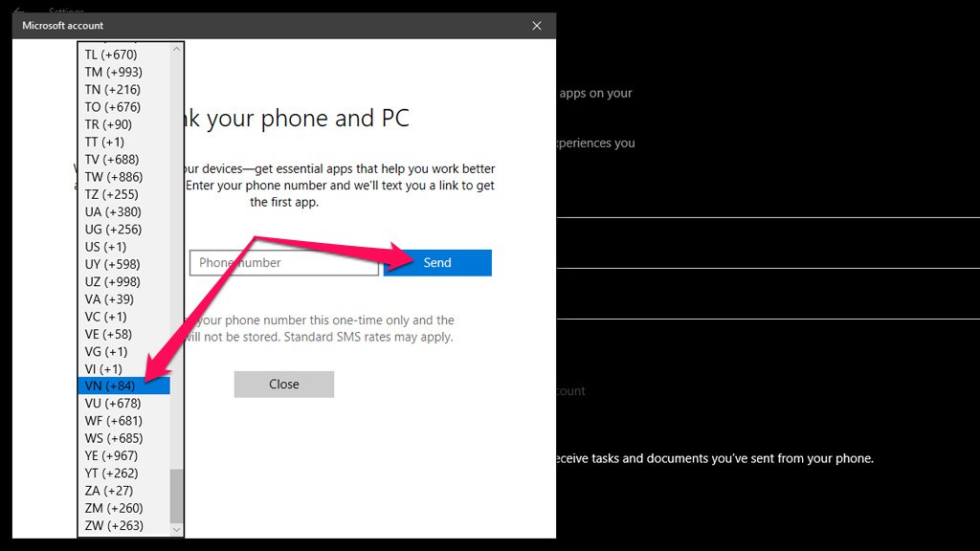Close the Microsoft account window
980x551 pixels.
pos(537,26)
